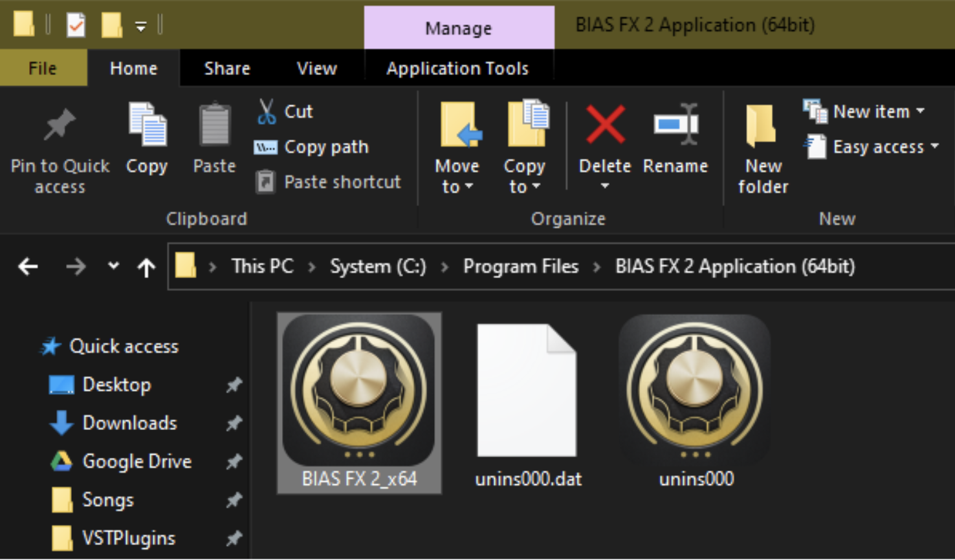Navigate to This PC in address bar

click(x=262, y=266)
